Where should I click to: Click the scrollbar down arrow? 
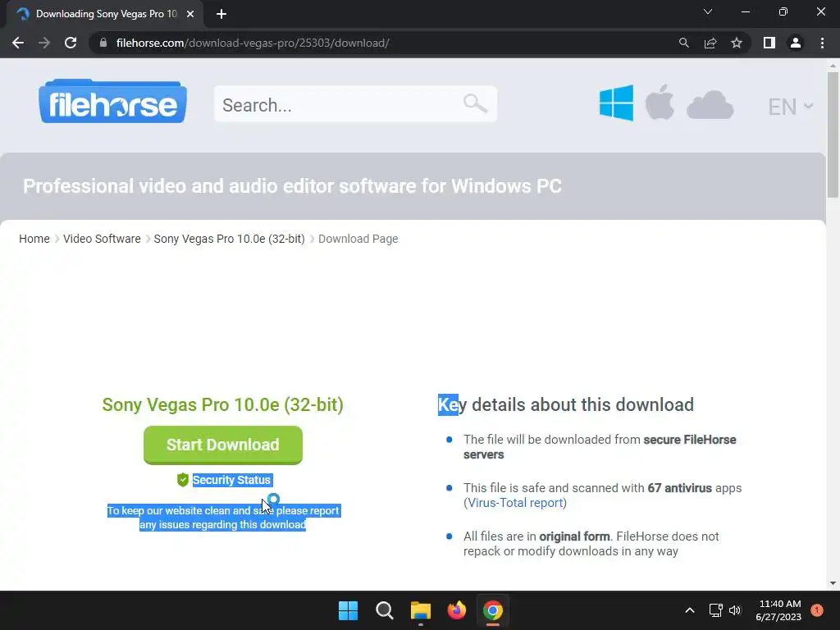[x=833, y=583]
